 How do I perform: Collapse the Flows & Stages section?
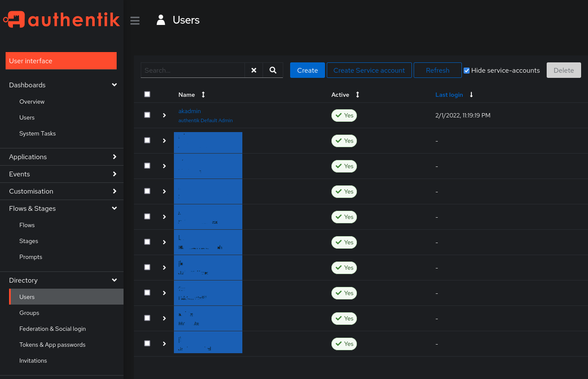click(x=115, y=208)
